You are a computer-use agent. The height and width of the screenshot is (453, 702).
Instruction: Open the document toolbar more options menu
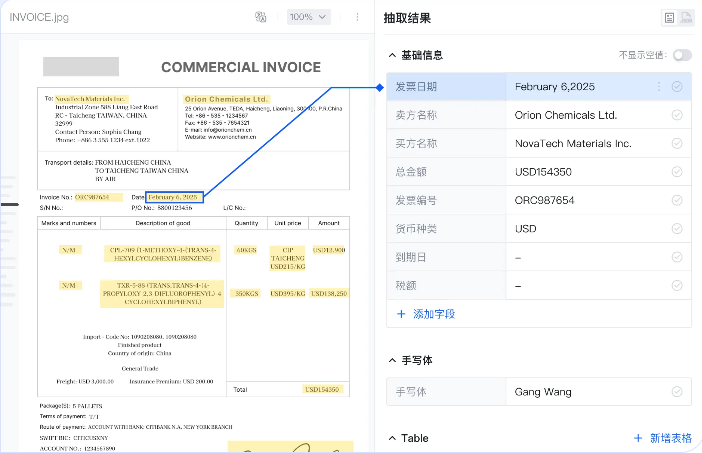pyautogui.click(x=357, y=17)
